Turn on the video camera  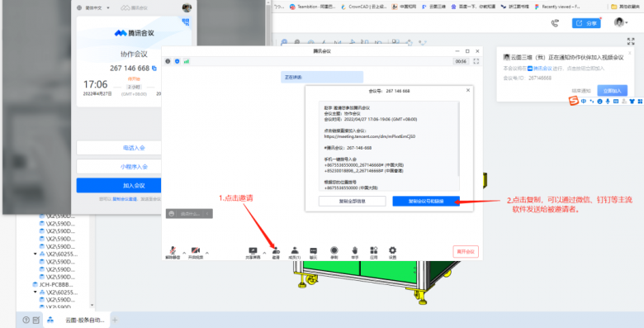196,252
